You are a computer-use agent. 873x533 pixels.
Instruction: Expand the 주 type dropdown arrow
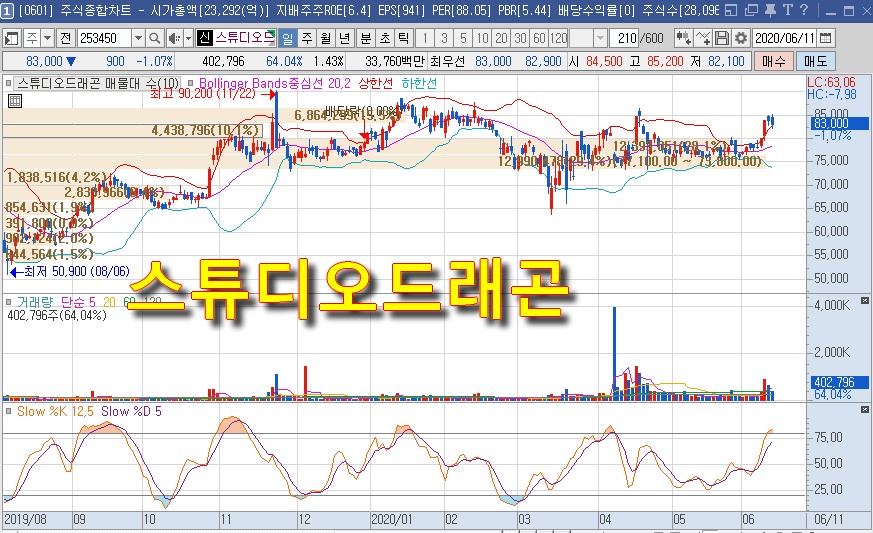[47, 38]
